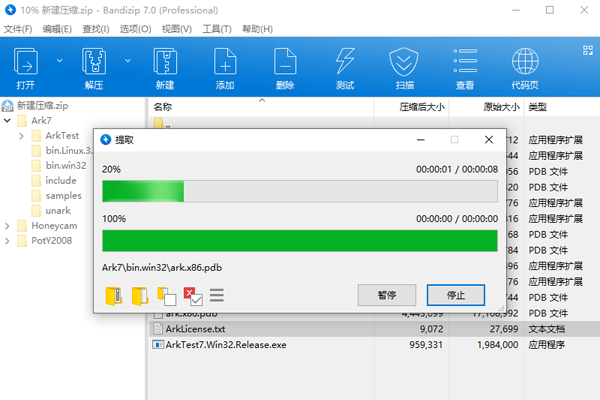Select the unark folder in tree
This screenshot has height=400, width=600.
[x=58, y=211]
